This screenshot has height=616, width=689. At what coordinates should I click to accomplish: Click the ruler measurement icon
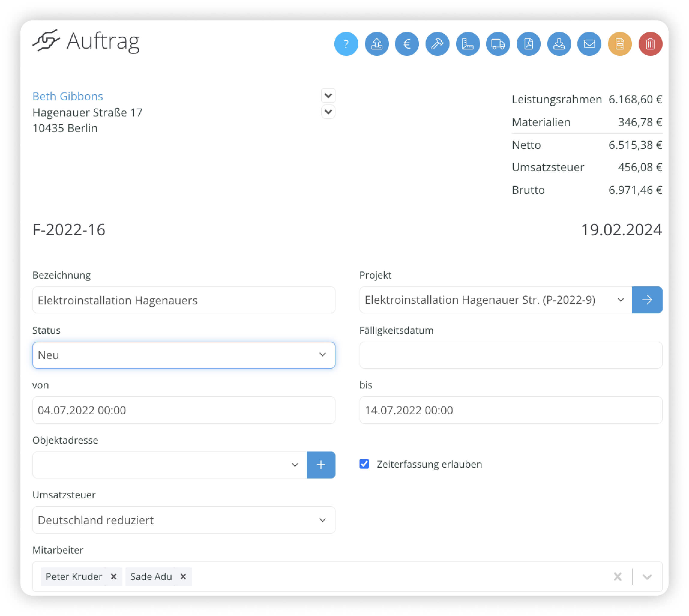tap(468, 44)
